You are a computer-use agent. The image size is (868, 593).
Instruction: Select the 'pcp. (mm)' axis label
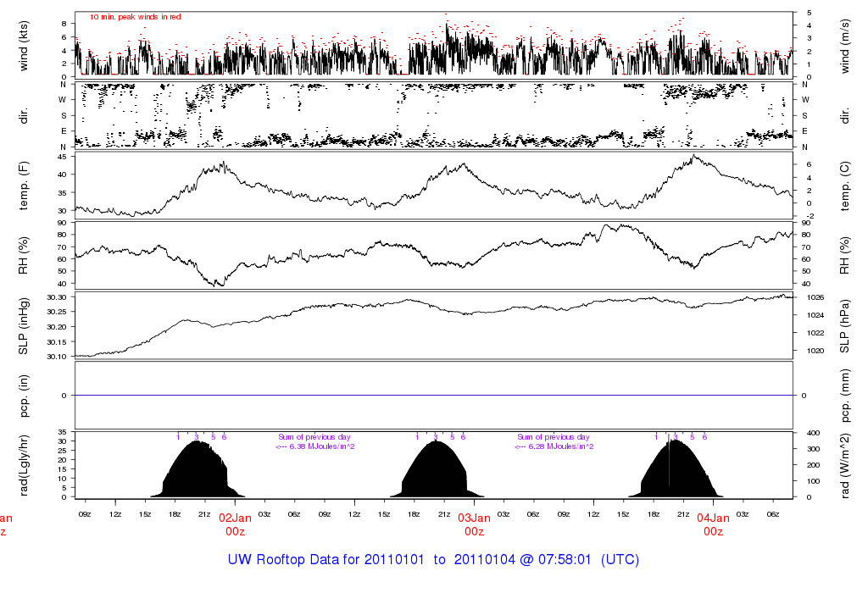[x=840, y=395]
